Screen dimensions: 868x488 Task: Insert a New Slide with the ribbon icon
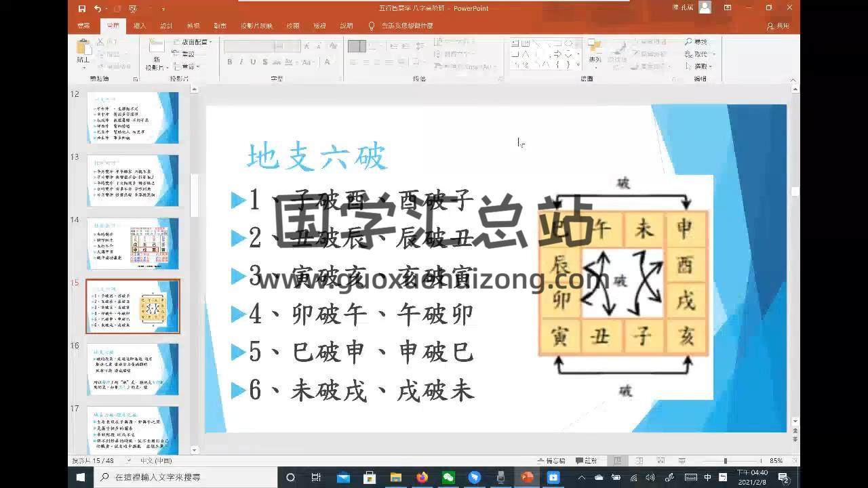pos(155,48)
